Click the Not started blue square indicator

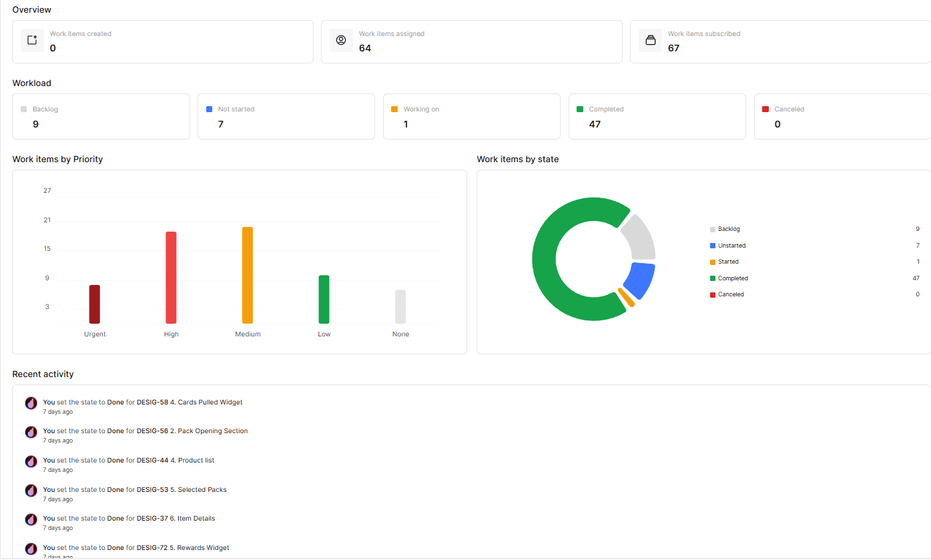(x=210, y=108)
